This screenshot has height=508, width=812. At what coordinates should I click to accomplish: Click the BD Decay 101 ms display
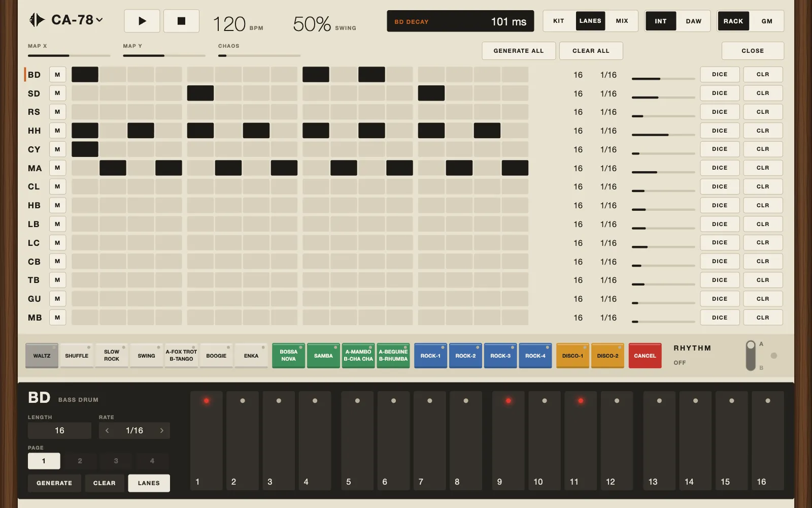tap(460, 21)
